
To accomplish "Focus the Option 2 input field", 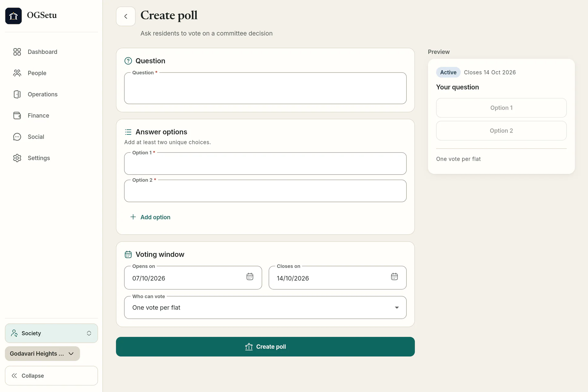I will (x=265, y=191).
